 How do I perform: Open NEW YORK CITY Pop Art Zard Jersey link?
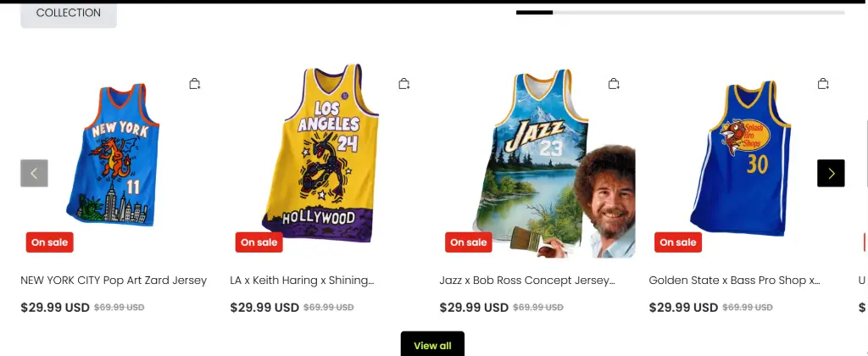click(114, 281)
